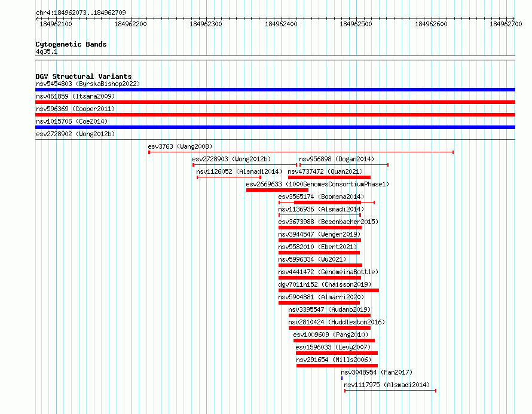The width and height of the screenshot is (532, 414).
Task: Click the red bar under dgv7011n152
Action: [329, 290]
